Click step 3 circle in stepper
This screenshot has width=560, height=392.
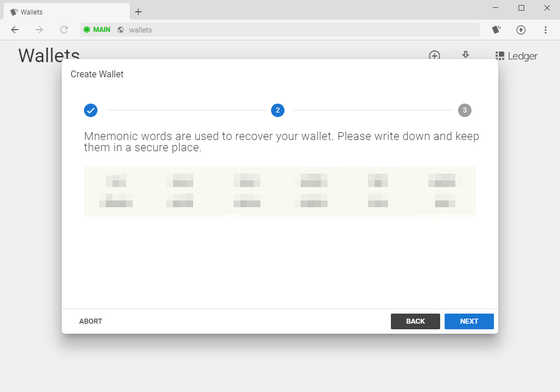pyautogui.click(x=465, y=110)
